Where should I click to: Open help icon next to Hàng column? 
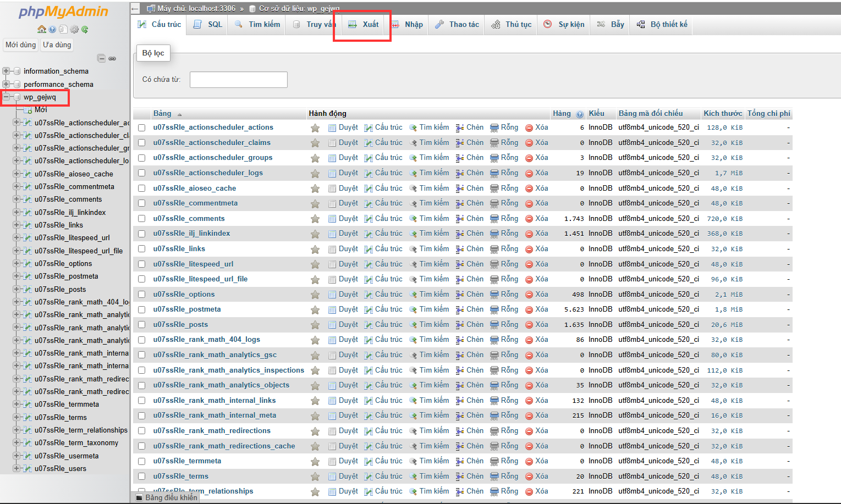(580, 114)
